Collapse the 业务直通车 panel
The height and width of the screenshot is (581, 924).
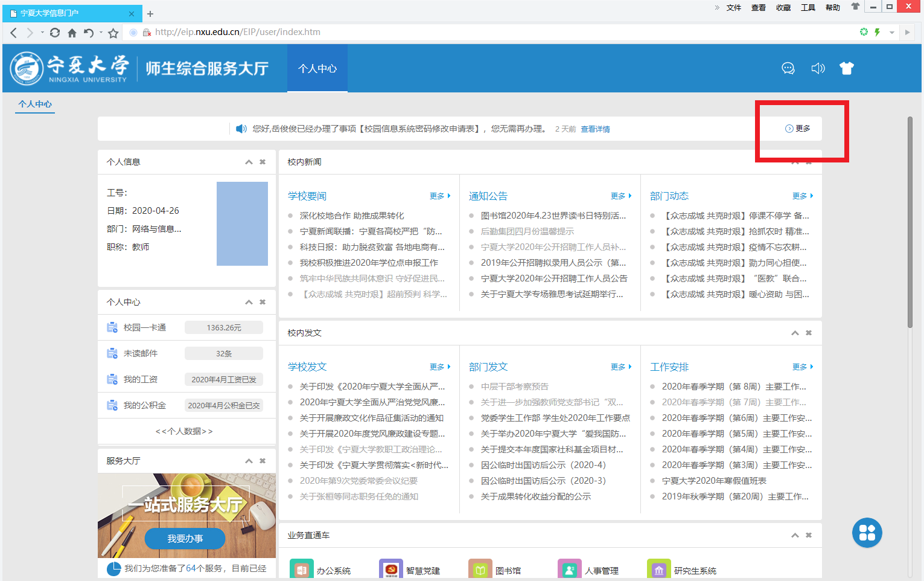click(795, 535)
